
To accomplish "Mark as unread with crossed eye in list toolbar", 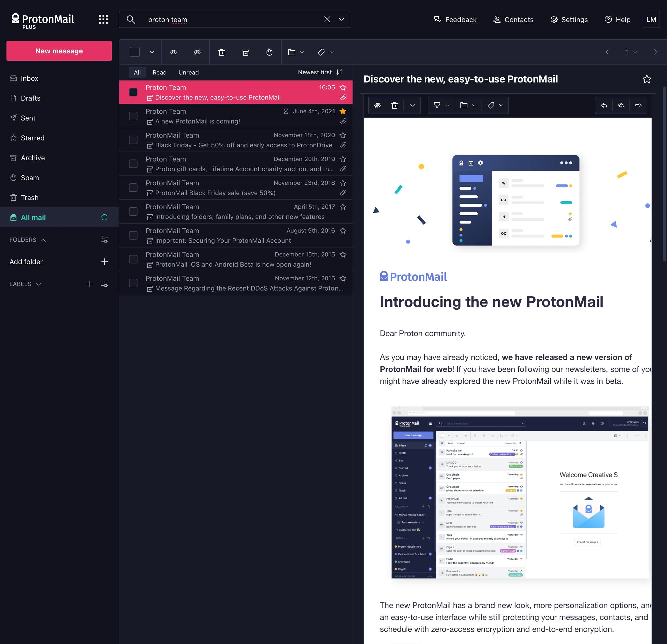I will [x=197, y=52].
